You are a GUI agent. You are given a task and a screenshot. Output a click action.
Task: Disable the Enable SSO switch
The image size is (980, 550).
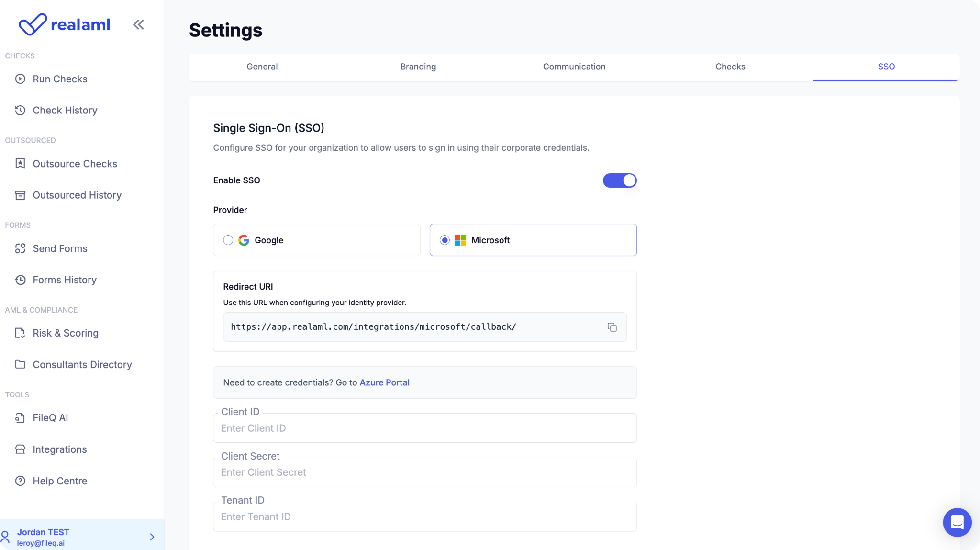(x=619, y=180)
